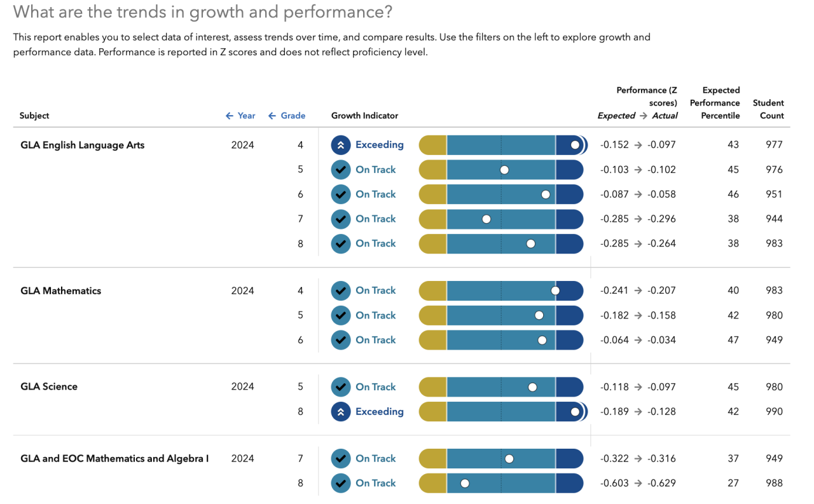814x504 pixels.
Task: Select the On Track checkmark for grade 5 Science
Action: [341, 387]
